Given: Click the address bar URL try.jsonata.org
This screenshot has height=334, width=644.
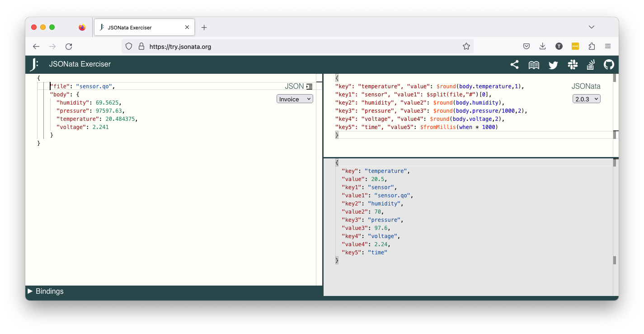Looking at the screenshot, I should (180, 46).
